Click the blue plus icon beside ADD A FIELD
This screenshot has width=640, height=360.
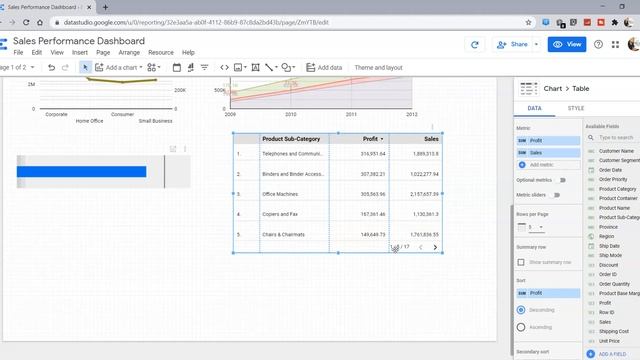[x=590, y=354]
